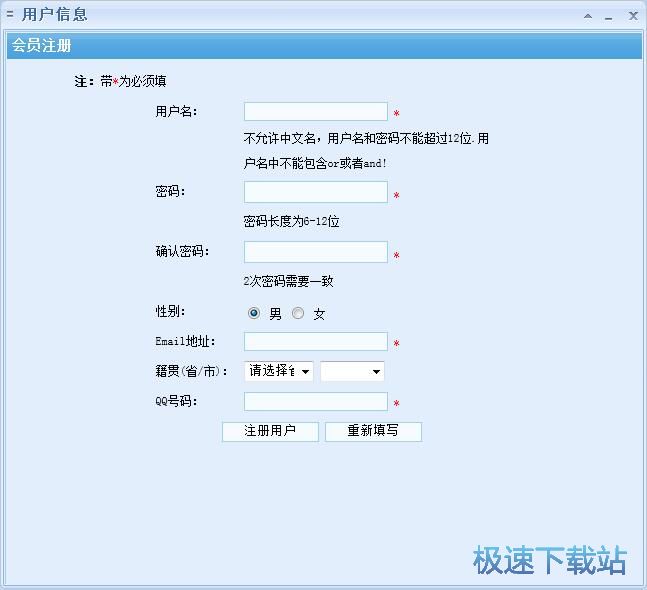Click the 不允许中文名 username rule text

366,151
